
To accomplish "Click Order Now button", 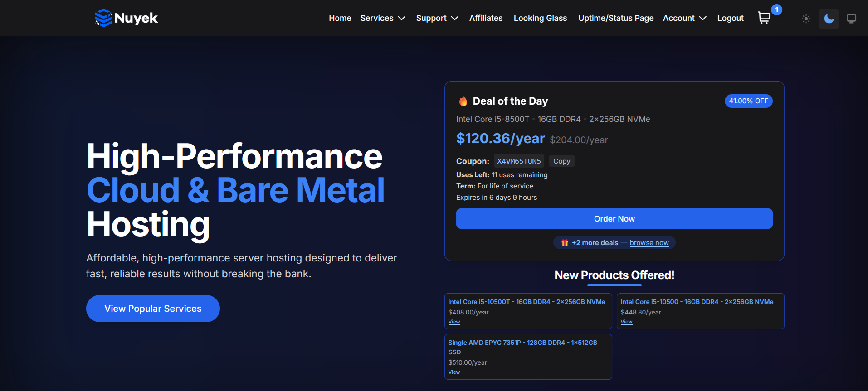I will point(614,219).
